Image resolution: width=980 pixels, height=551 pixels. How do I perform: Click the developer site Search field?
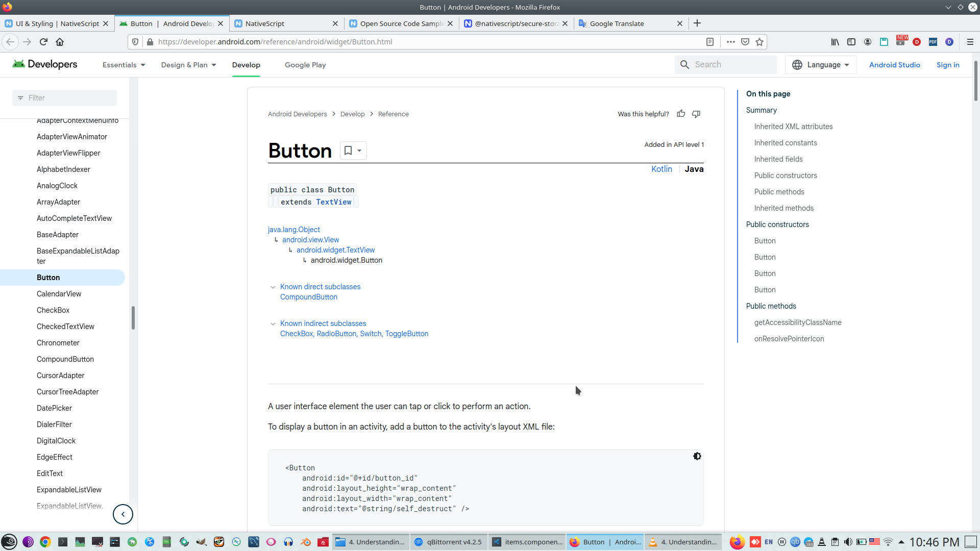[x=731, y=65]
